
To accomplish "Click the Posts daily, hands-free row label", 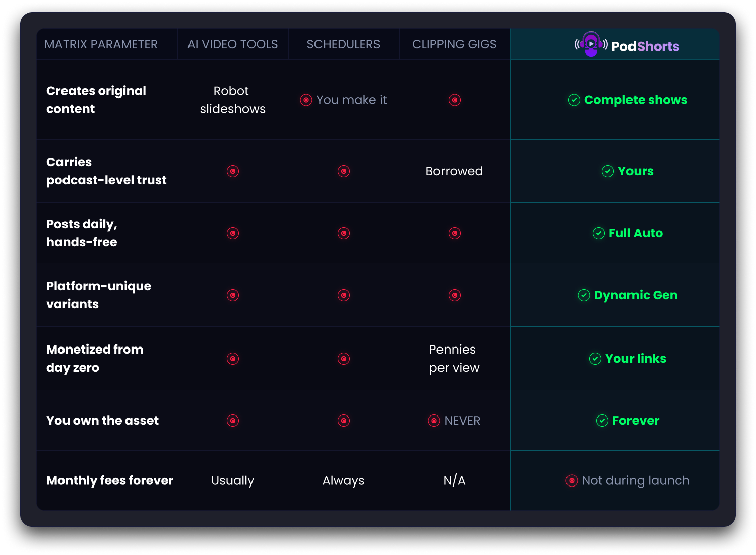I will (82, 233).
